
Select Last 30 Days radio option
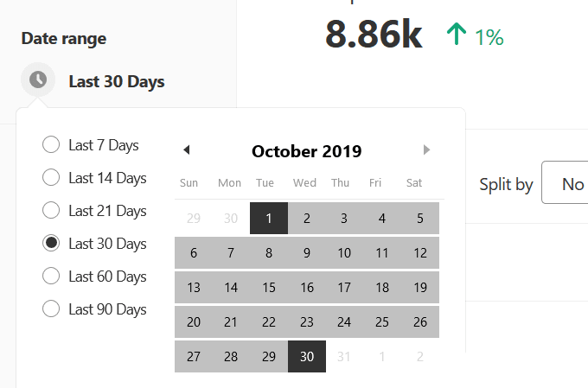[51, 244]
